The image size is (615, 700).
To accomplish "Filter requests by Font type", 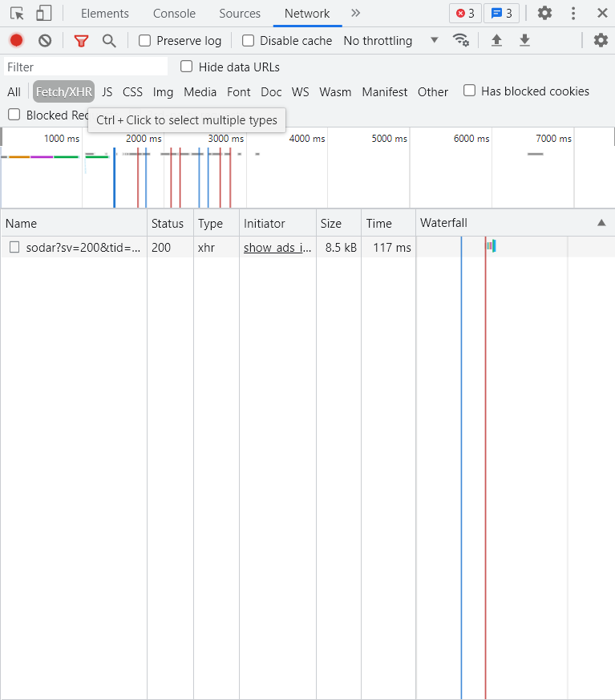I will 239,92.
